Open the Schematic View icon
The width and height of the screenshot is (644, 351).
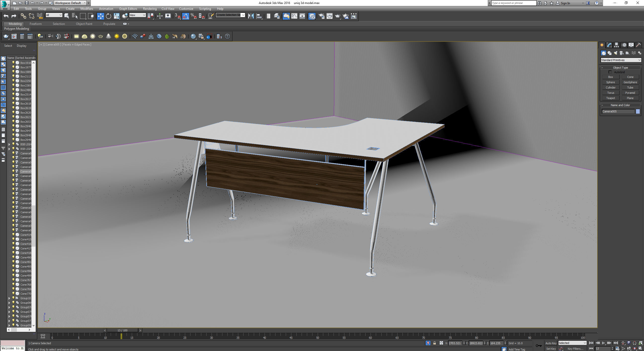tap(302, 16)
